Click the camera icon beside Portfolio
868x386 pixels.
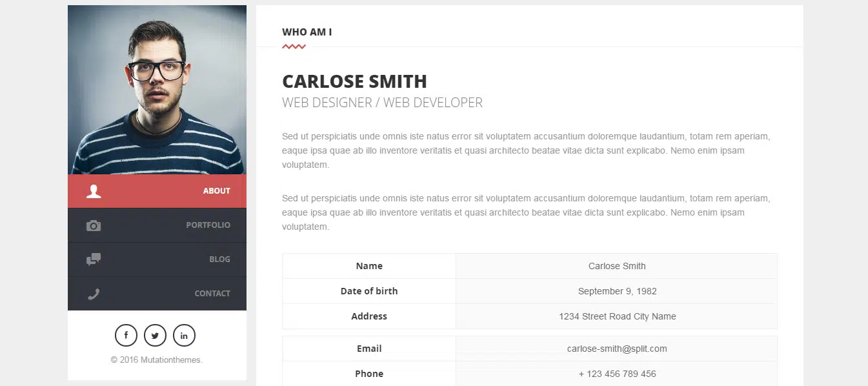pyautogui.click(x=94, y=225)
